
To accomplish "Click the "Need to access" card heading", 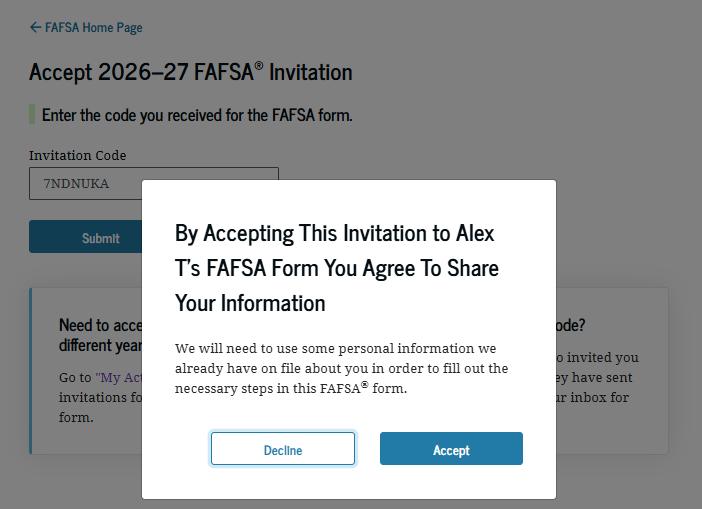I will (100, 334).
